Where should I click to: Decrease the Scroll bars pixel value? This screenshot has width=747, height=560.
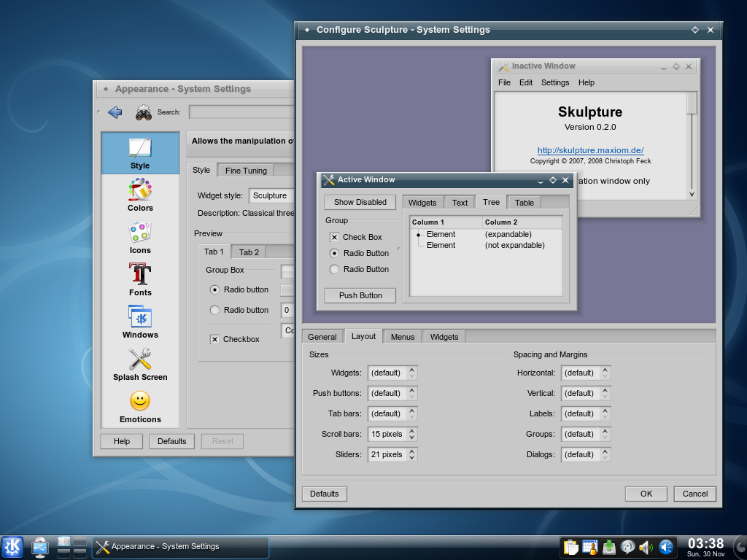[x=412, y=437]
